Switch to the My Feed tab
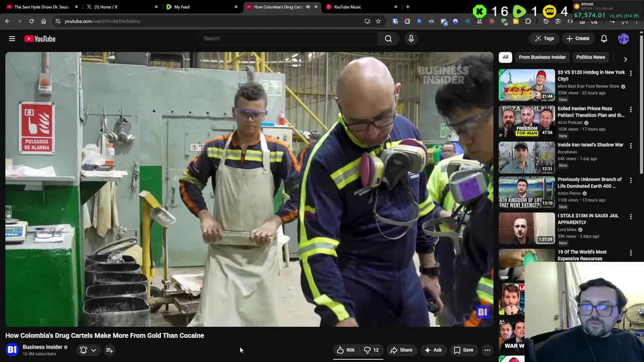Viewport: 644px width, 362px height. coord(200,7)
